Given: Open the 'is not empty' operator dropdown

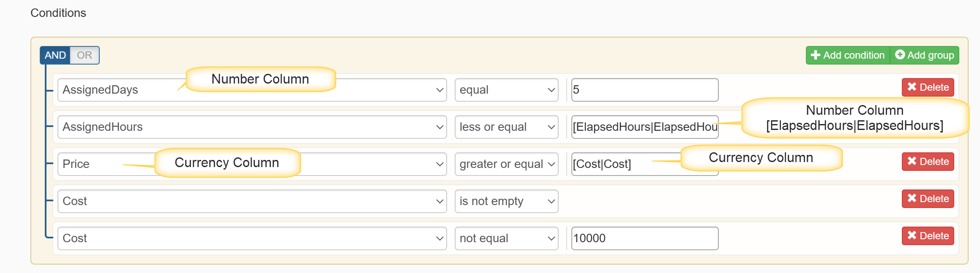Looking at the screenshot, I should [506, 201].
